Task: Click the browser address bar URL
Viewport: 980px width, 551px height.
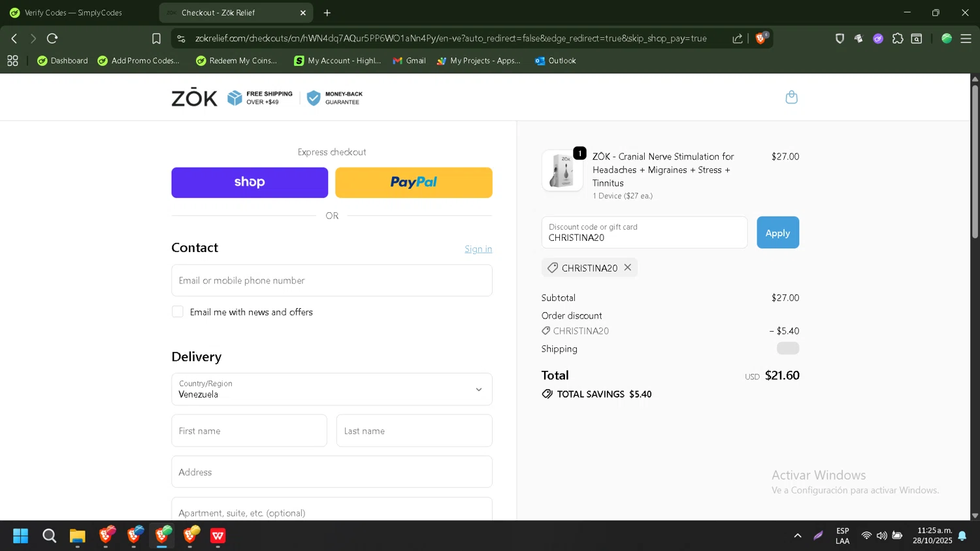Action: tap(451, 39)
